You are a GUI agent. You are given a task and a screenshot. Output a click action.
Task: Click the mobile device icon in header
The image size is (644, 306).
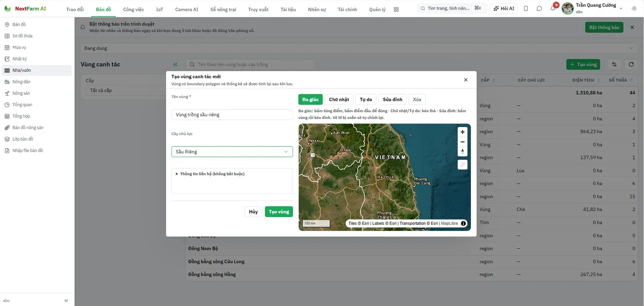[526, 8]
